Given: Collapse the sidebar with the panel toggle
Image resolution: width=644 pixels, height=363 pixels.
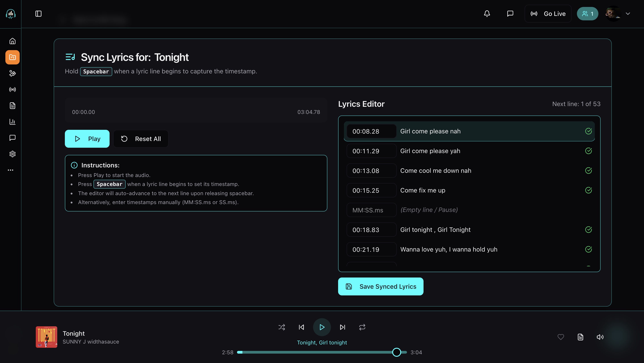Looking at the screenshot, I should pos(38,14).
